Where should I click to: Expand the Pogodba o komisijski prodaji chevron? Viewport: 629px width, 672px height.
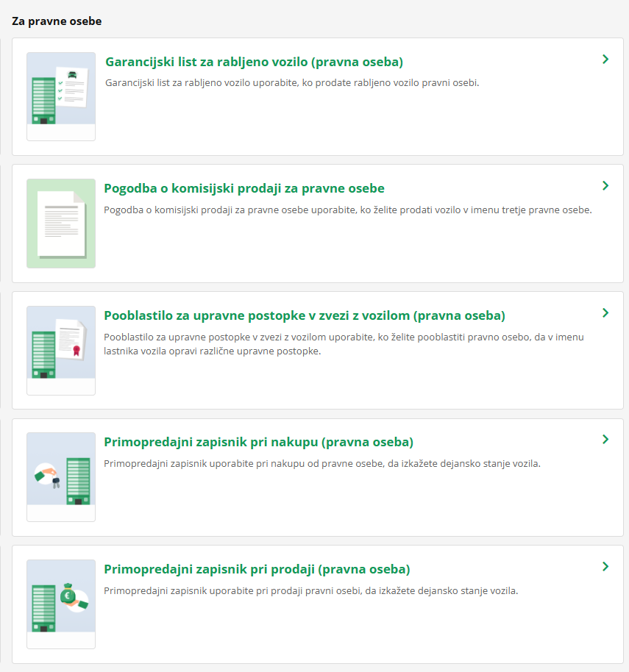605,186
